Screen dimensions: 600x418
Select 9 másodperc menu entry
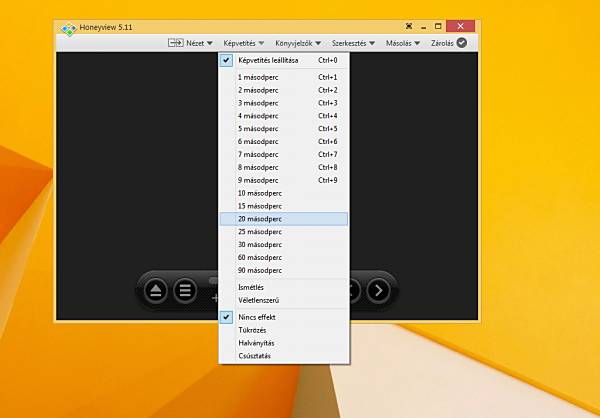pos(284,180)
